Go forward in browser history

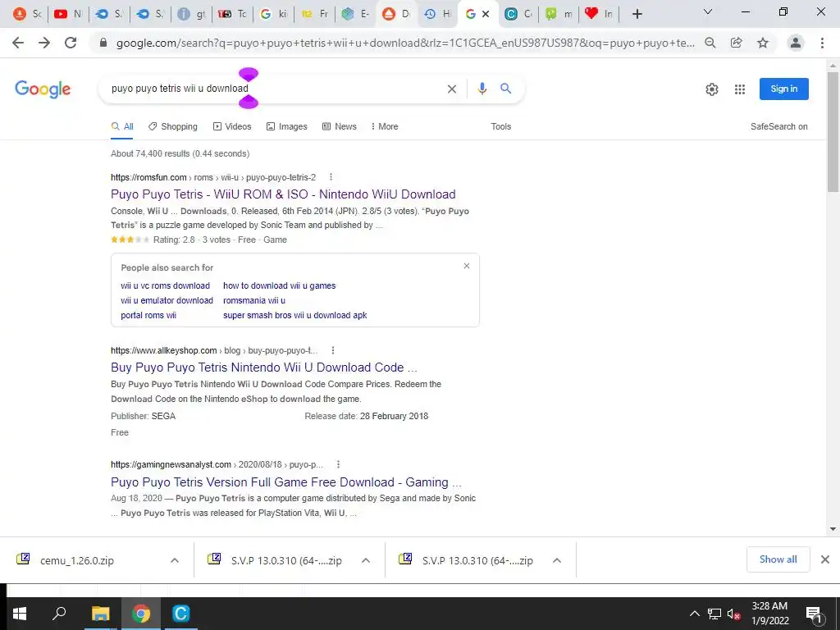tap(44, 43)
